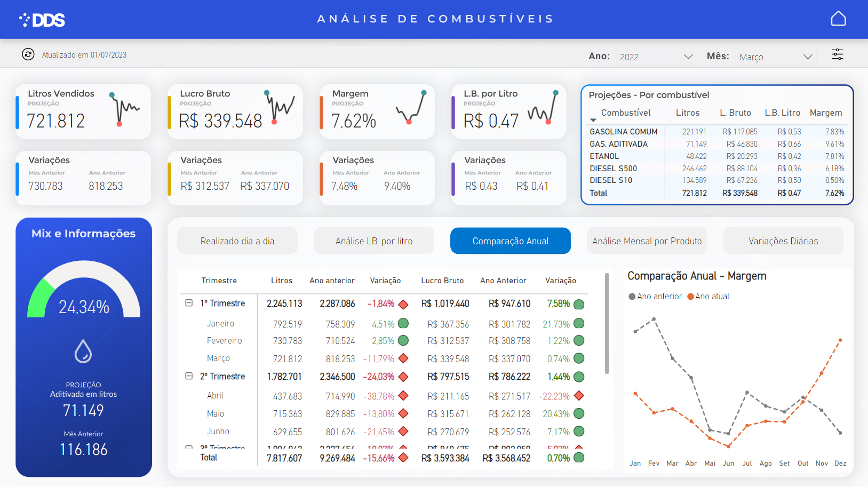Viewport: 868px width, 487px height.
Task: Click the water drop icon in Mix panel
Action: tap(83, 352)
